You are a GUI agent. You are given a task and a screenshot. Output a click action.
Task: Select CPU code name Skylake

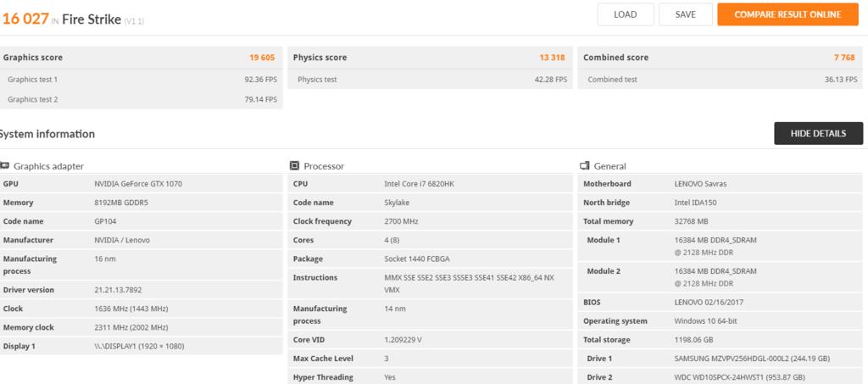[x=397, y=203]
